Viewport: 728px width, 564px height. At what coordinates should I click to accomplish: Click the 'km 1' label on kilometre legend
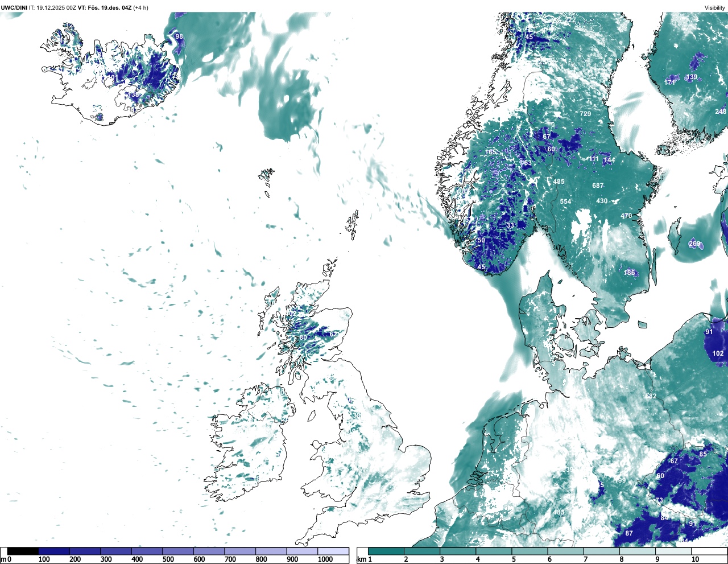point(364,559)
